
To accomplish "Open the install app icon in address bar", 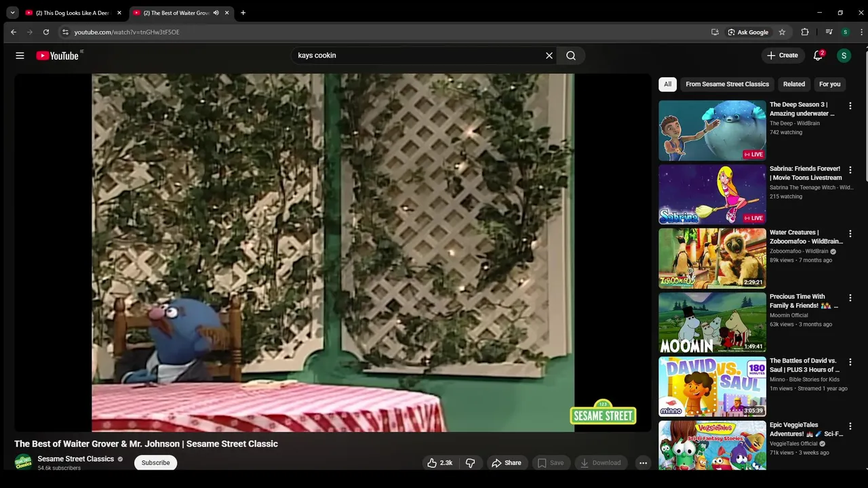I will coord(715,32).
